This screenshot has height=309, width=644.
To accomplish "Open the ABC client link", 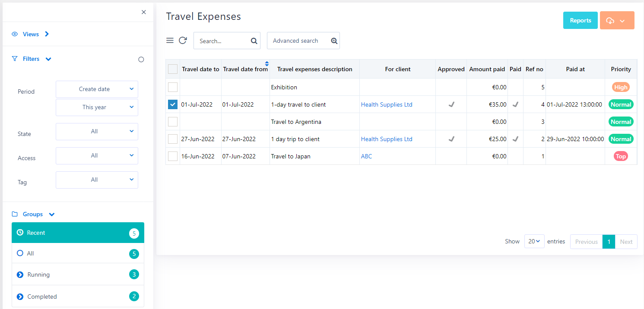I will pyautogui.click(x=366, y=156).
